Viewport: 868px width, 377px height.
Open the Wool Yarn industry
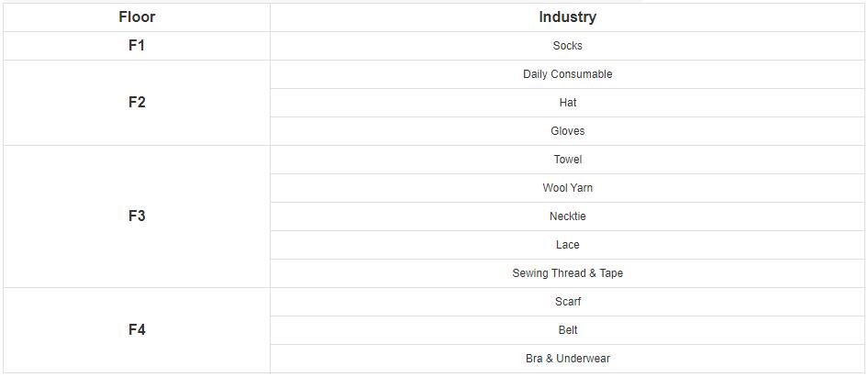(567, 188)
